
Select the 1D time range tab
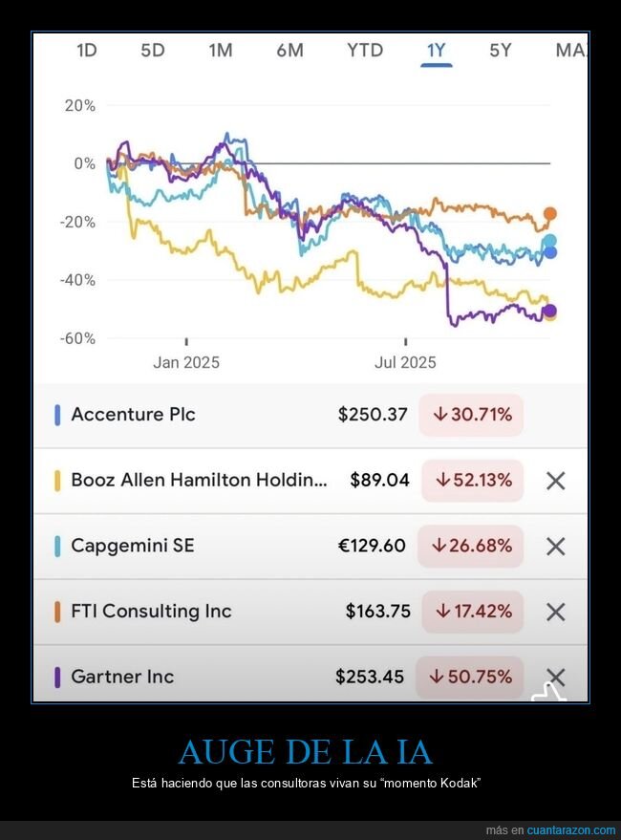point(87,51)
